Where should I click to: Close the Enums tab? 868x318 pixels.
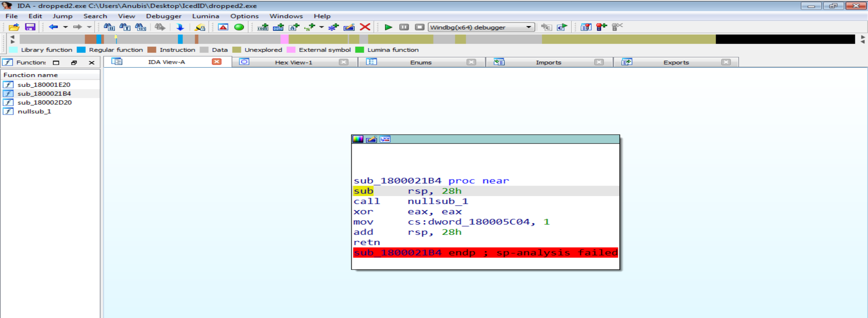[471, 62]
